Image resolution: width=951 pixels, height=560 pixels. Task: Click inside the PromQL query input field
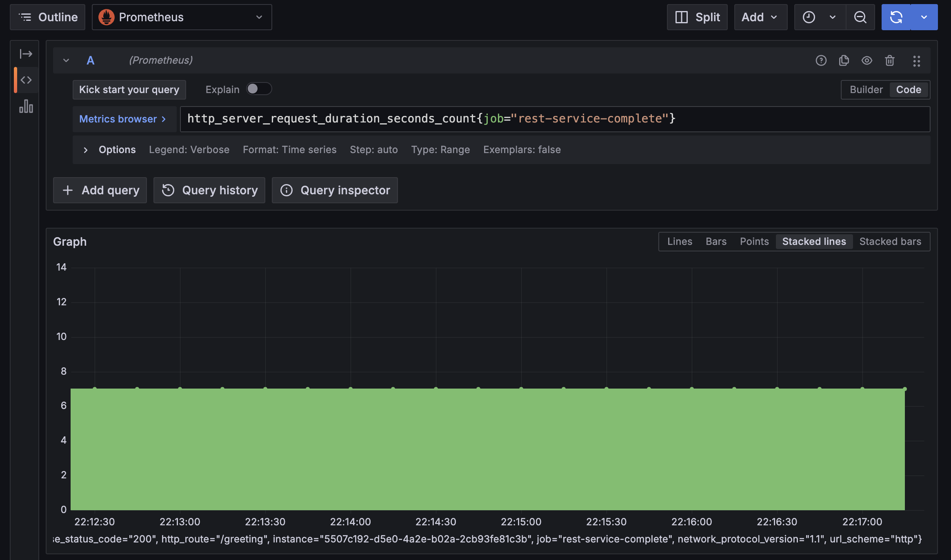(555, 119)
